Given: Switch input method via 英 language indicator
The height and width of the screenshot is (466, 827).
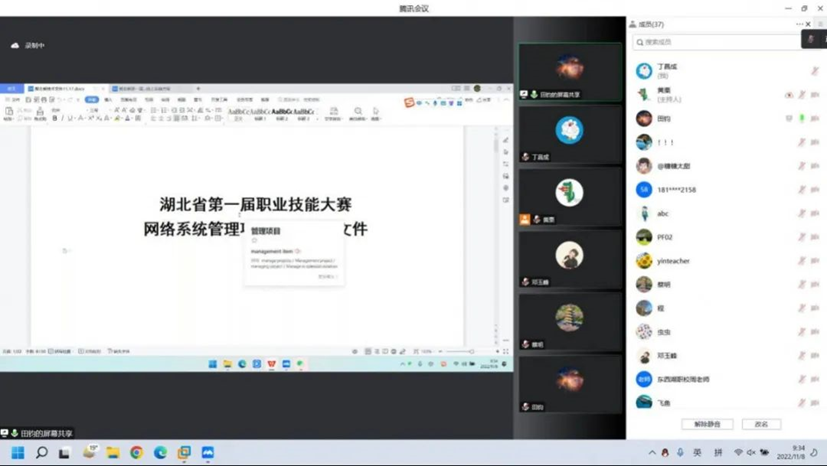Looking at the screenshot, I should click(697, 453).
